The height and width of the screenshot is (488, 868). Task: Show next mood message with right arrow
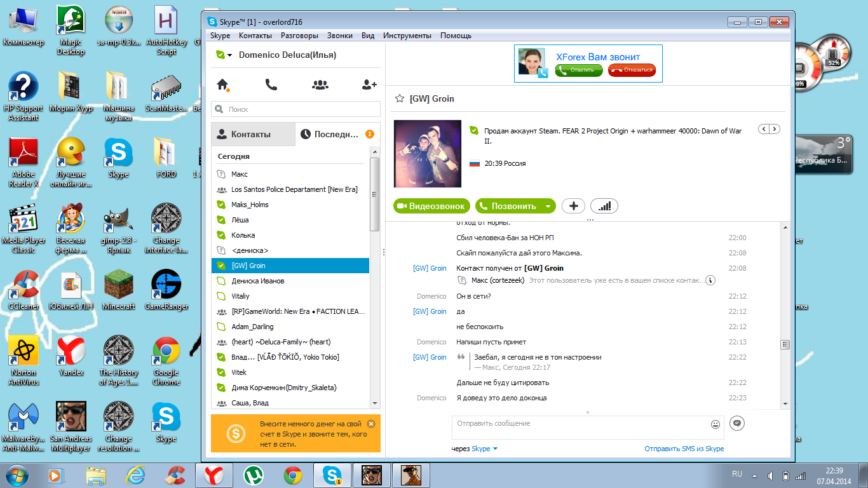tap(775, 129)
